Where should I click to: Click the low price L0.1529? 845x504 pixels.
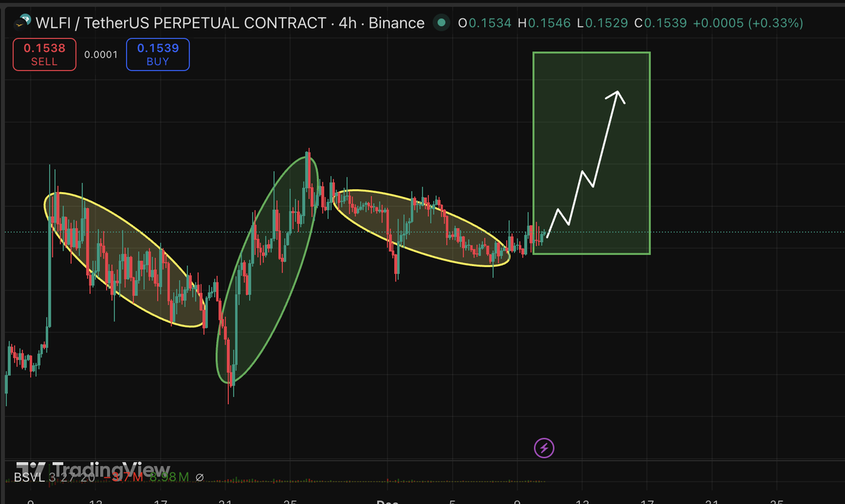[x=602, y=23]
